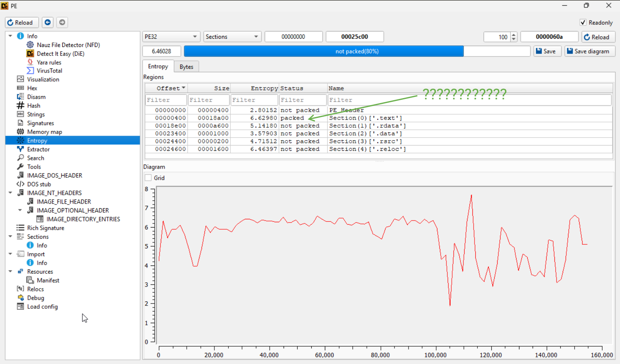Open the Disasm view
Viewport: 620px width, 364px height.
[36, 97]
